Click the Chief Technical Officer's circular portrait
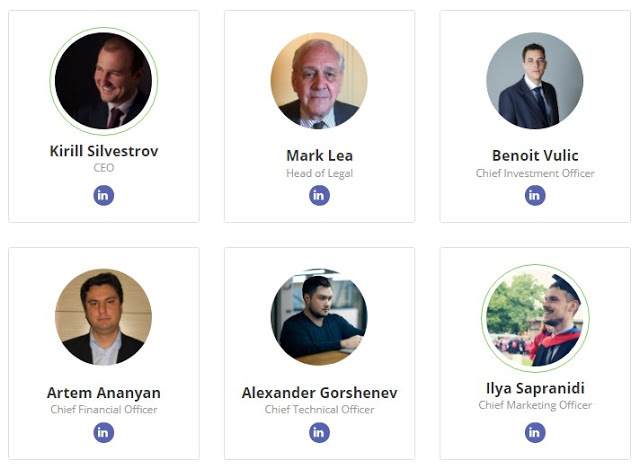This screenshot has height=469, width=640. click(x=319, y=317)
